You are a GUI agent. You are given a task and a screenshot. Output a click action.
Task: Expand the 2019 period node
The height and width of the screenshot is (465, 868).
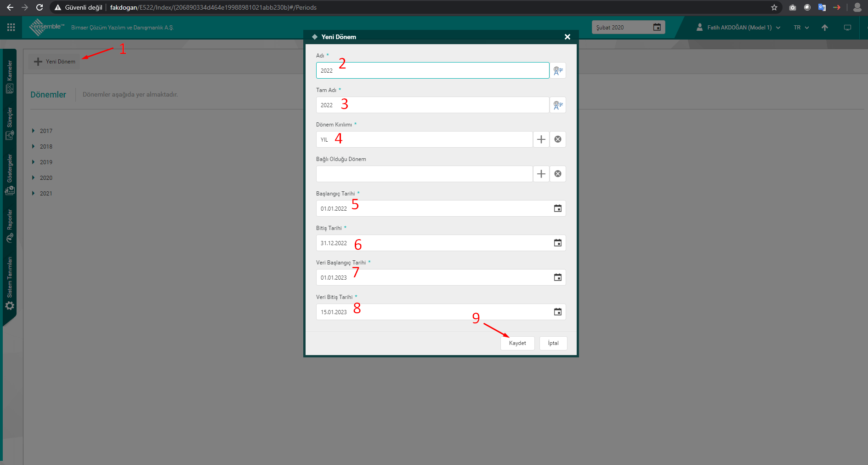(x=33, y=162)
